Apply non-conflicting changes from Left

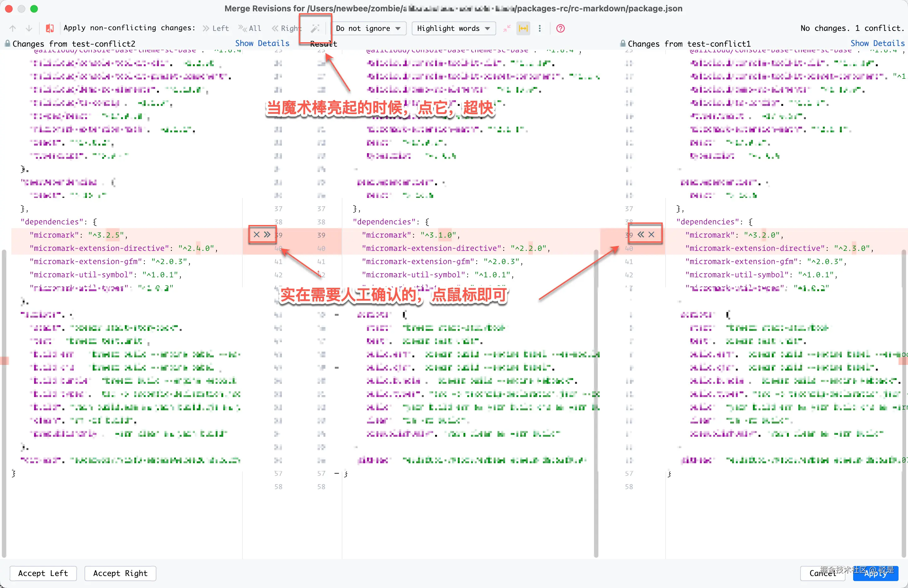(216, 28)
